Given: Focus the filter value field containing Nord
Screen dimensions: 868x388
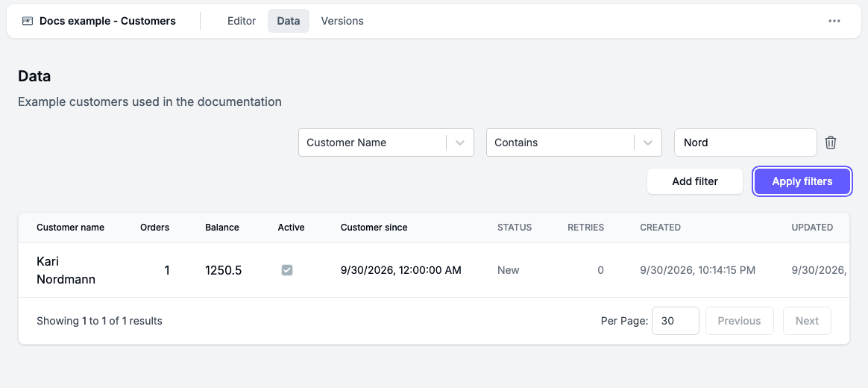Looking at the screenshot, I should (x=745, y=143).
